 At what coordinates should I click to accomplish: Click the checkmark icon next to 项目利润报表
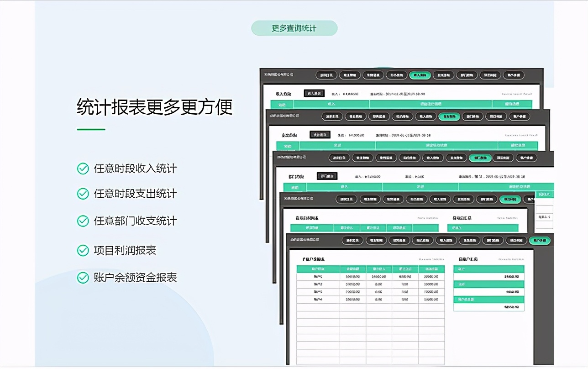pyautogui.click(x=83, y=250)
